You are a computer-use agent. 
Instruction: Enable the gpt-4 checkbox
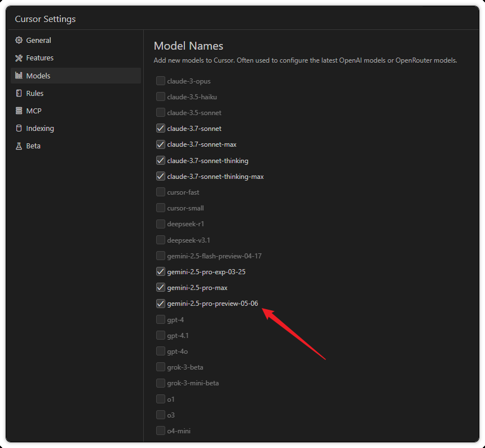tap(161, 319)
